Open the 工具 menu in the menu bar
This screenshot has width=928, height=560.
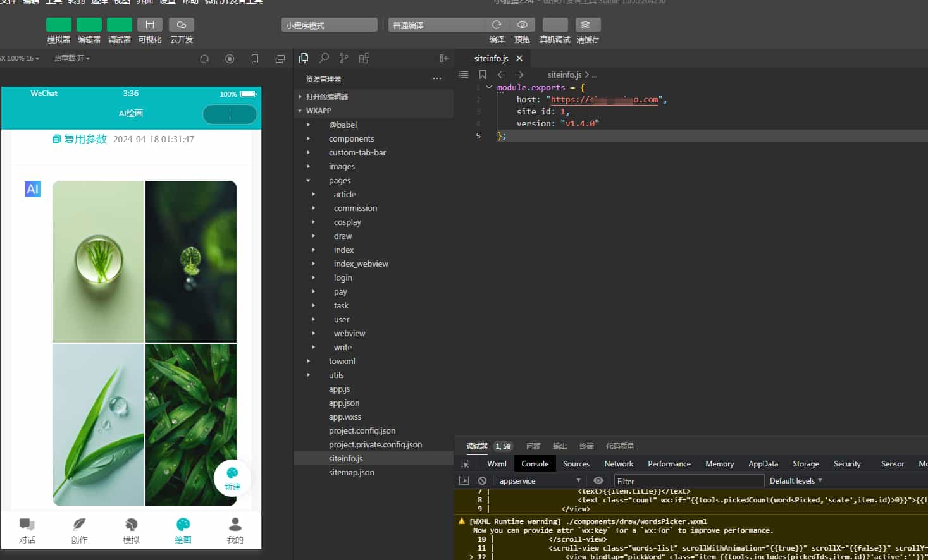pyautogui.click(x=54, y=2)
